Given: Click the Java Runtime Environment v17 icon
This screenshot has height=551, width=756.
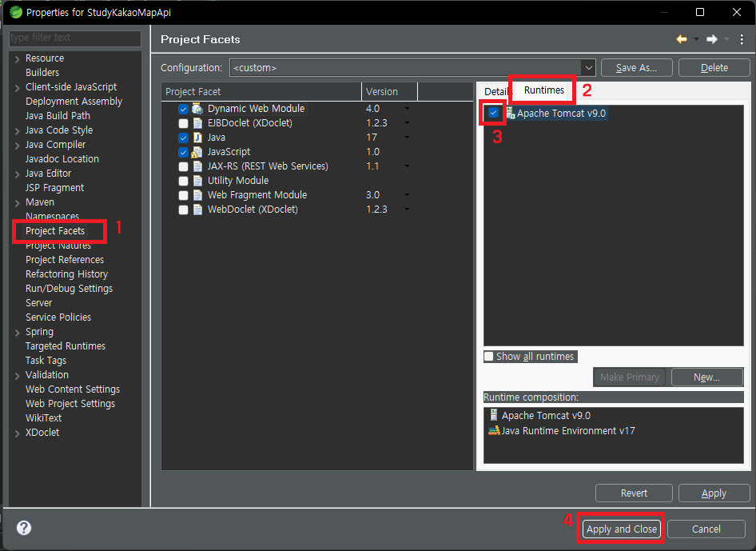Looking at the screenshot, I should (x=494, y=430).
